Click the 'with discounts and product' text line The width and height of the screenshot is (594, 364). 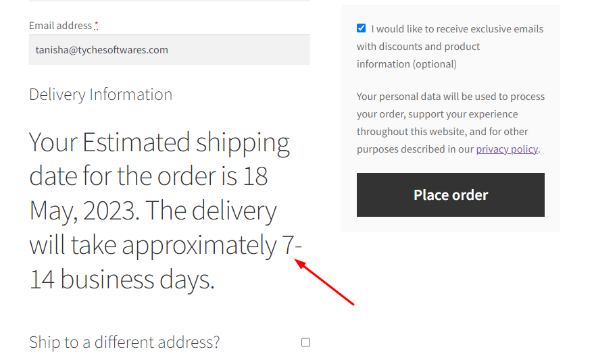[418, 47]
